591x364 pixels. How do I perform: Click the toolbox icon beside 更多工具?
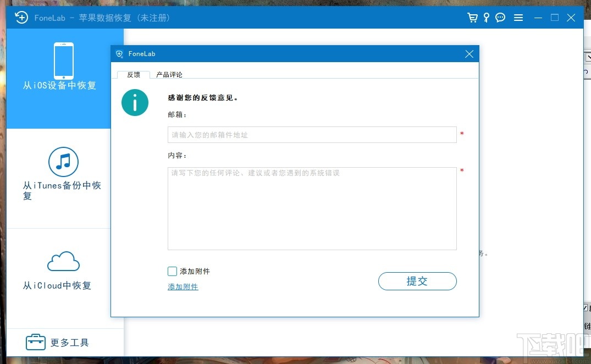(35, 342)
